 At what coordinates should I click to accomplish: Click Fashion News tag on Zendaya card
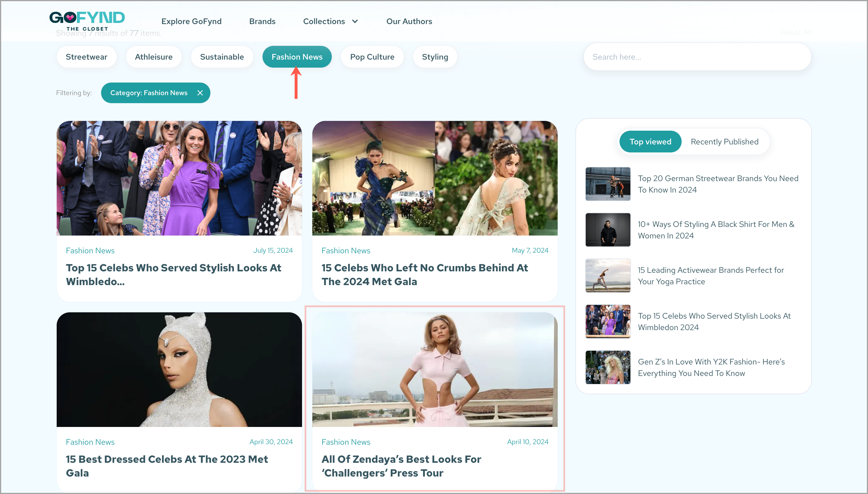[346, 442]
